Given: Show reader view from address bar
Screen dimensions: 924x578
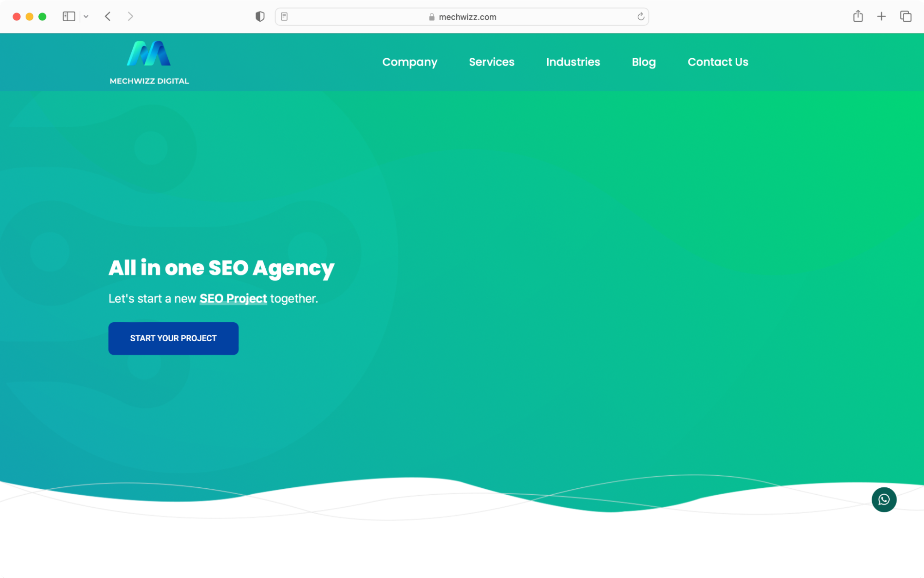Looking at the screenshot, I should click(284, 17).
